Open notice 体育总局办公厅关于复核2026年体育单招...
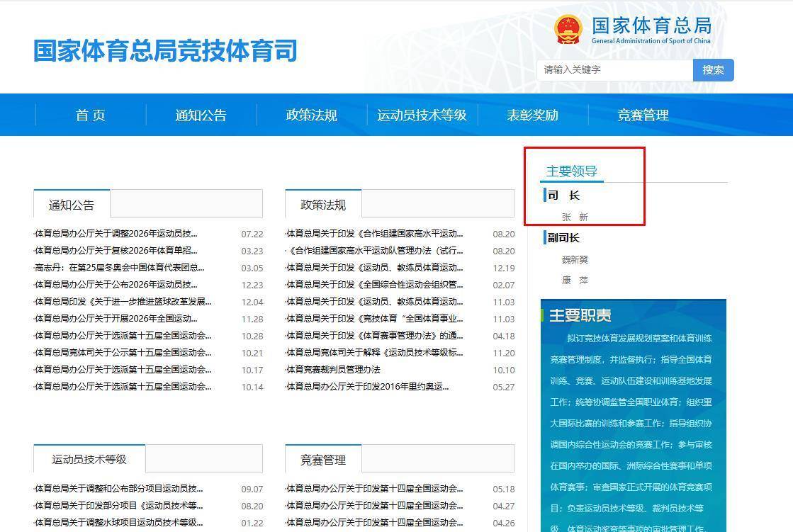 click(x=116, y=250)
